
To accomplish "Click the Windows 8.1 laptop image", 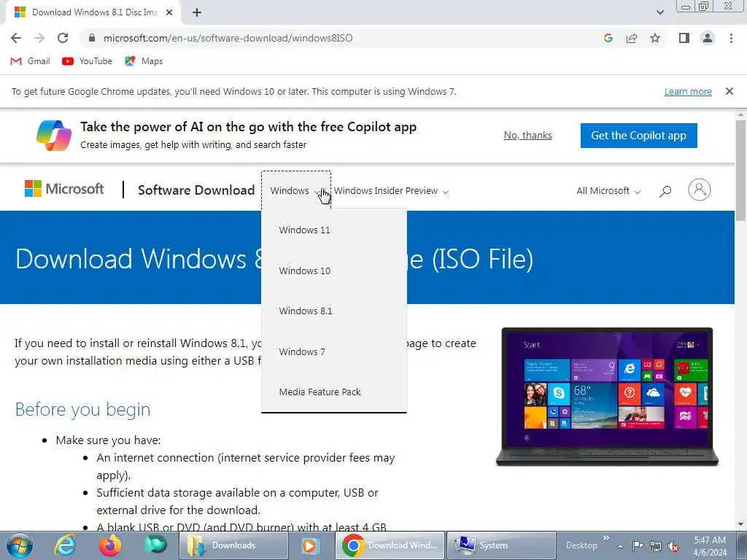I will pyautogui.click(x=607, y=397).
